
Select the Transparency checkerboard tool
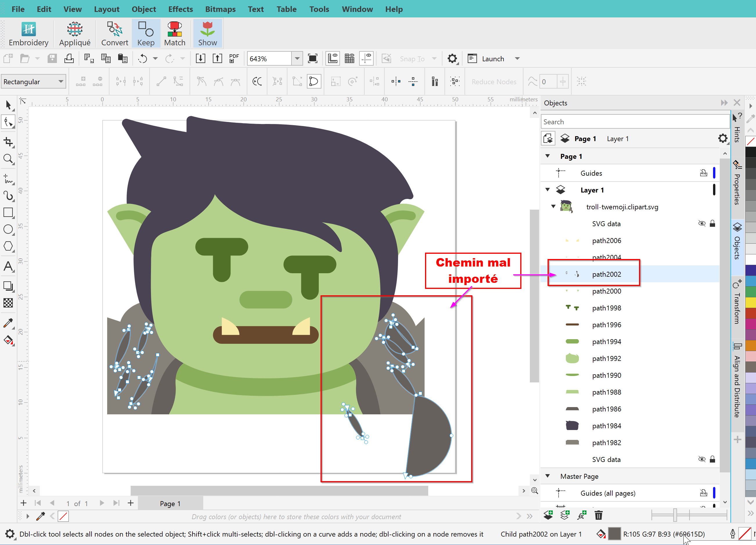(x=8, y=303)
